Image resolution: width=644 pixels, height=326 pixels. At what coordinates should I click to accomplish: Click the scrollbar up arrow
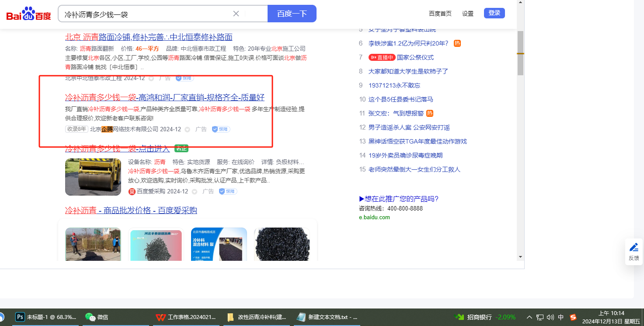pyautogui.click(x=520, y=3)
